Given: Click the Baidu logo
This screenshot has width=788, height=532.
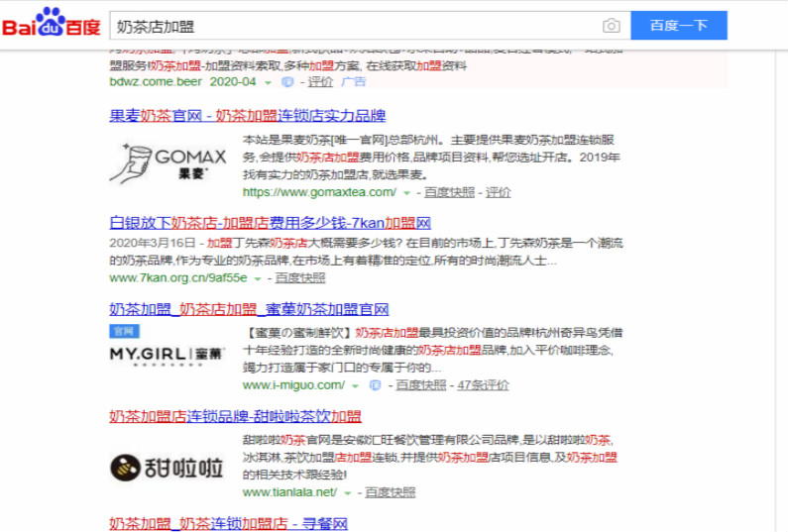Looking at the screenshot, I should click(x=51, y=23).
